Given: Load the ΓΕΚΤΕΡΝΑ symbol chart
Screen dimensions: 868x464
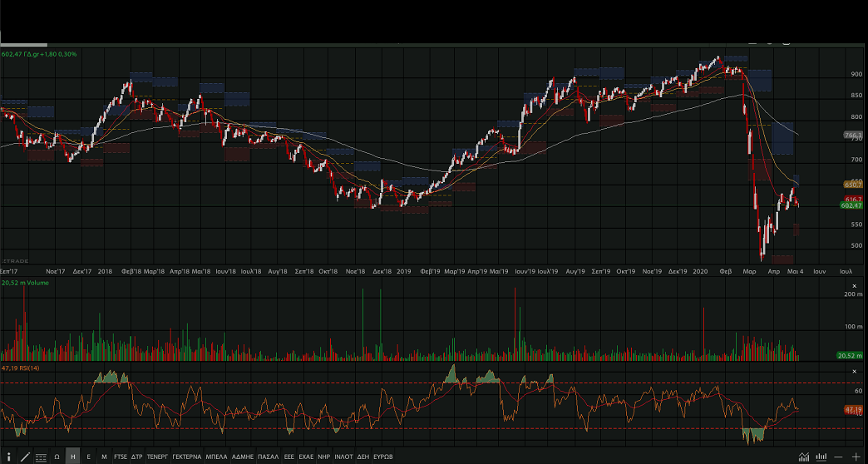Looking at the screenshot, I should (x=186, y=457).
